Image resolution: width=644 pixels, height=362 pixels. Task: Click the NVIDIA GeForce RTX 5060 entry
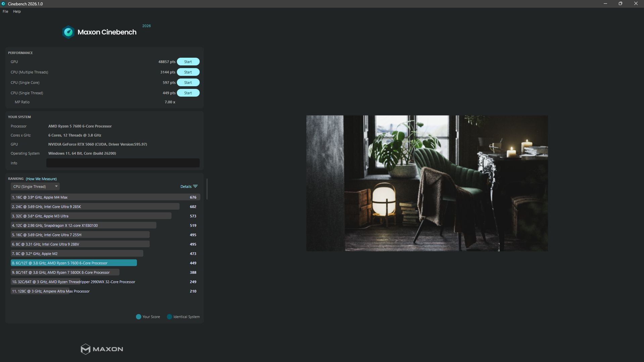(98, 144)
